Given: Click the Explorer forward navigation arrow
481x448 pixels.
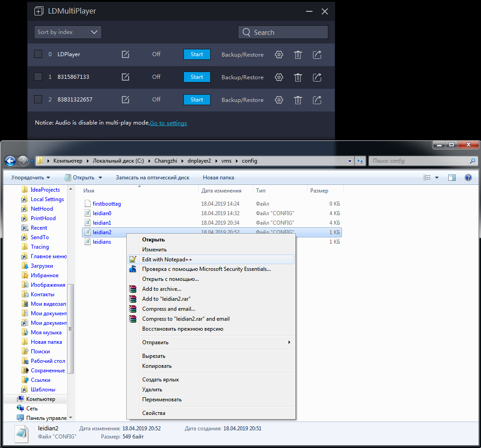Looking at the screenshot, I should coord(23,161).
